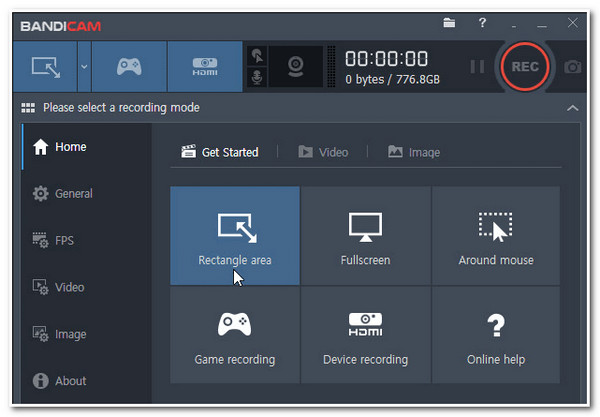Screen dimensions: 600x417
Task: Open the screen recording mode dropdown arrow
Action: (84, 67)
